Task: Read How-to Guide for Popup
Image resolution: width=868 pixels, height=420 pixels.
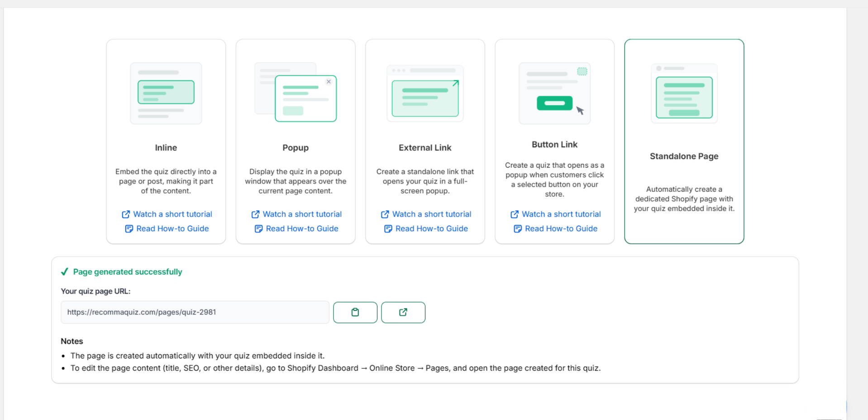Action: pyautogui.click(x=296, y=229)
